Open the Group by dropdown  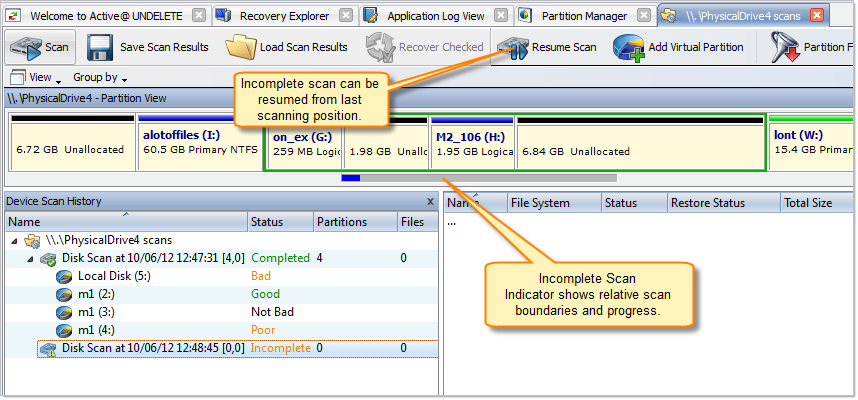[100, 78]
